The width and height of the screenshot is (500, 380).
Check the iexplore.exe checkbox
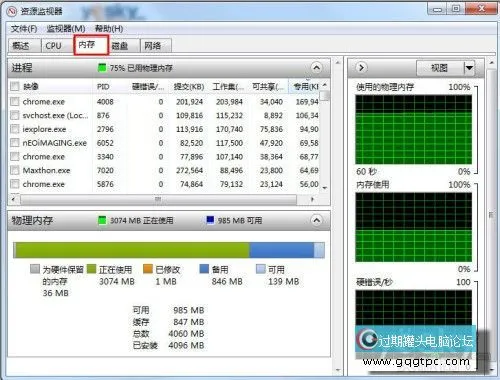coord(14,129)
